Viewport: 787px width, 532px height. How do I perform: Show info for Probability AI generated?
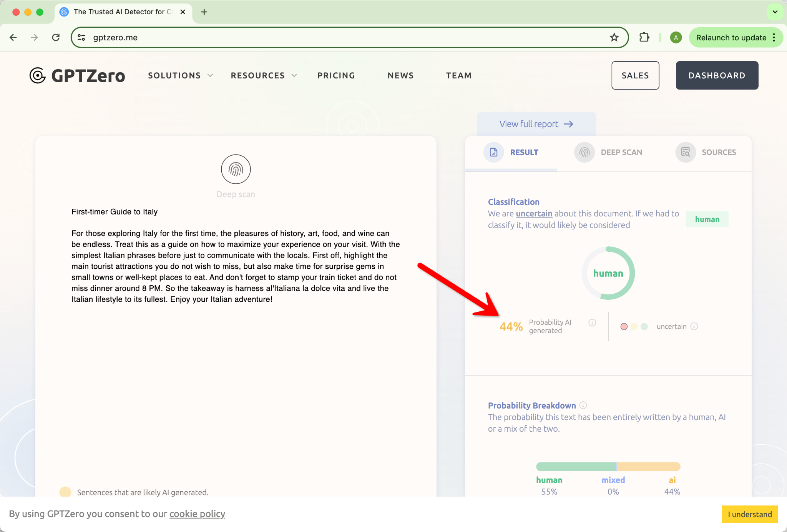(592, 323)
